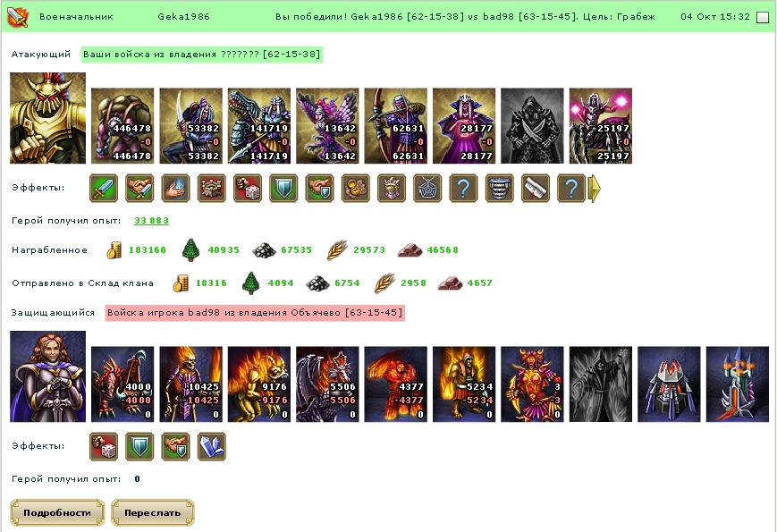Click the Подробности button
Viewport: 777px width, 532px height.
click(x=57, y=512)
